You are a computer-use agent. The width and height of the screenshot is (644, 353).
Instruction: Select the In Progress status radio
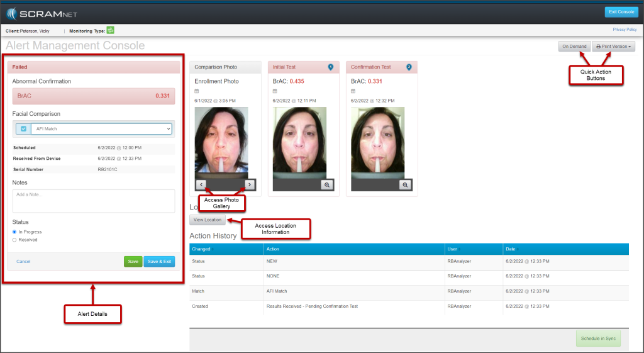14,232
